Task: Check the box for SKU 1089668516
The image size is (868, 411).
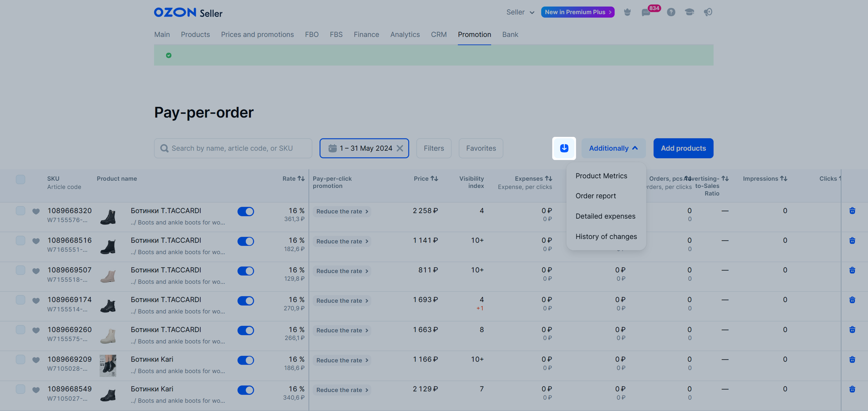Action: tap(21, 240)
